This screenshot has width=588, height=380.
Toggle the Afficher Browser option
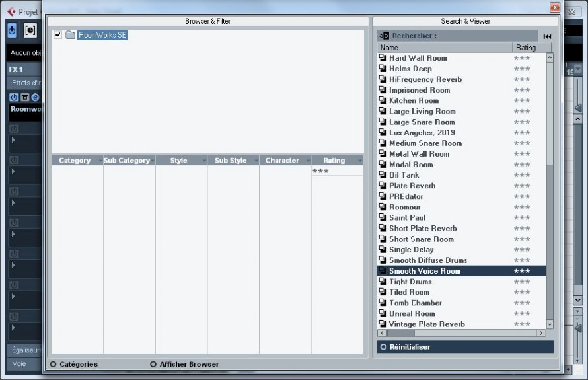153,364
